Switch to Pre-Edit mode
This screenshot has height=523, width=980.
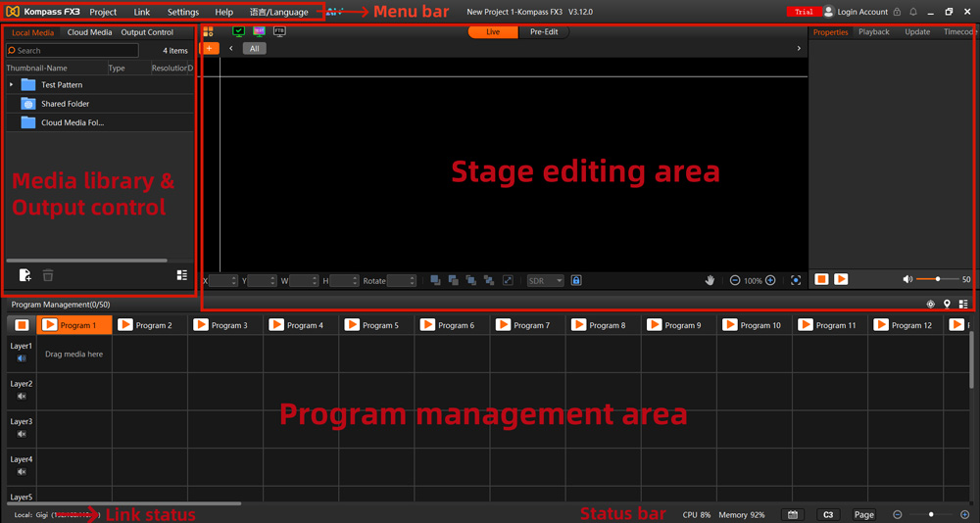pos(544,32)
